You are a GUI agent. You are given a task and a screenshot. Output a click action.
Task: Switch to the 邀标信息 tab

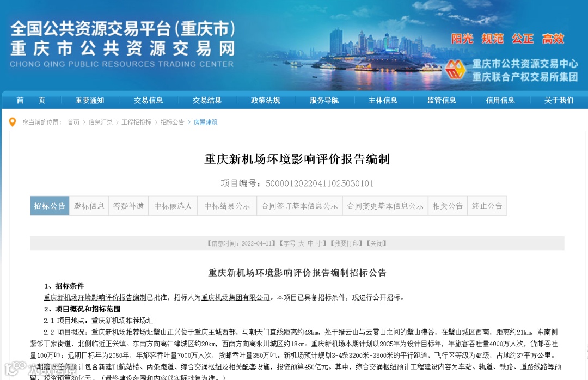click(89, 206)
